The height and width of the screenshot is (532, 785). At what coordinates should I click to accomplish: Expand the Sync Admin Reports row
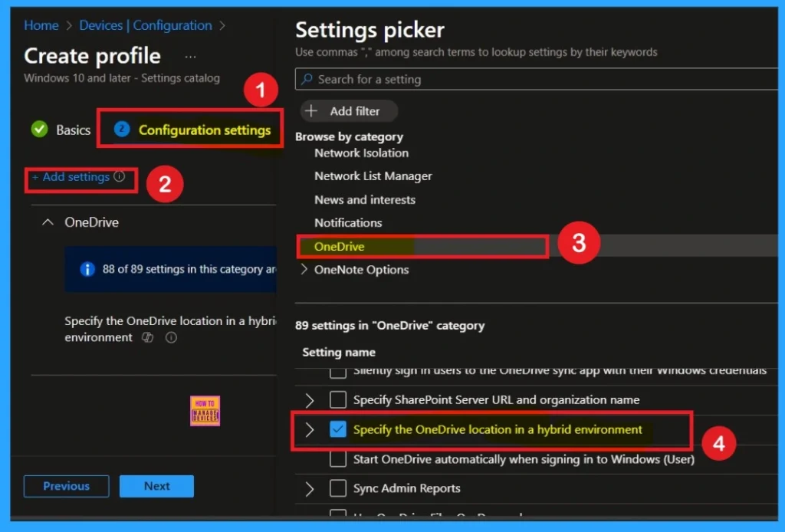(310, 488)
